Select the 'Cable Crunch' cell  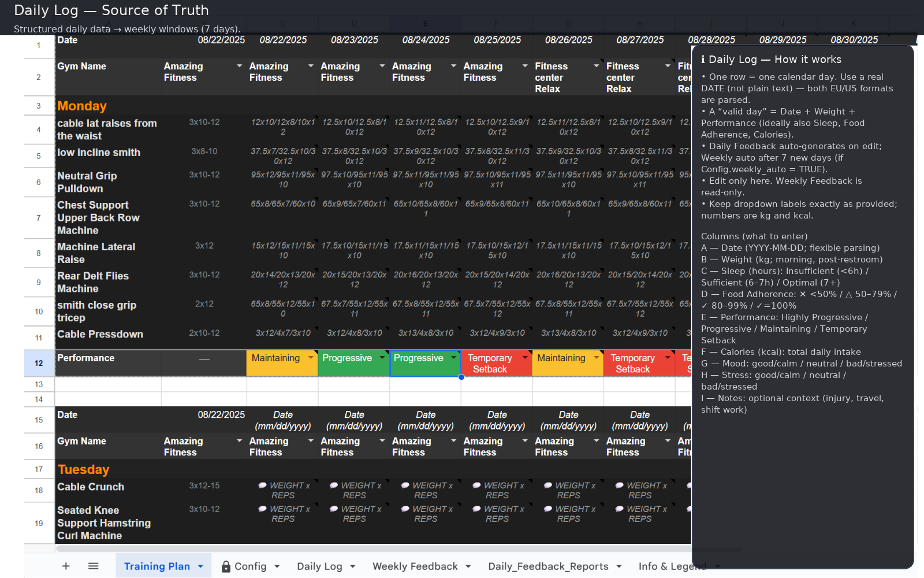[x=108, y=490]
